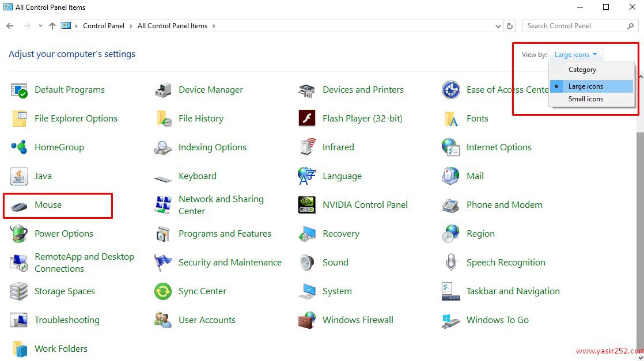Open Speech Recognition

[x=506, y=263]
